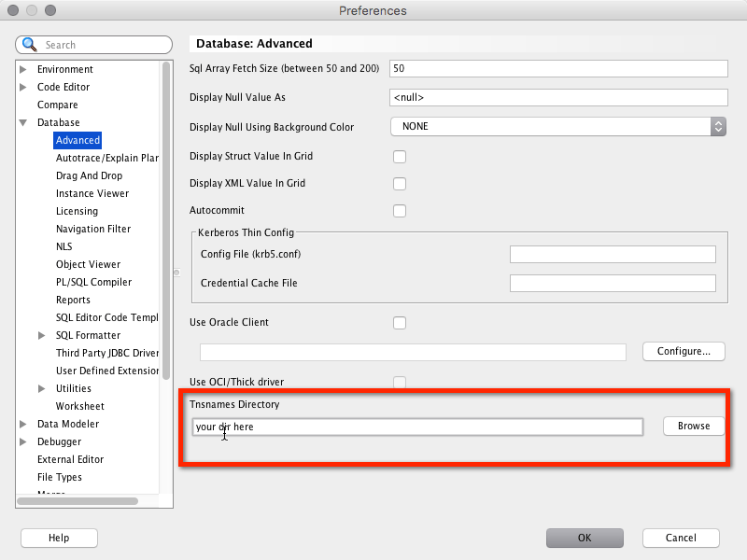Open Worksheet preferences
The height and width of the screenshot is (560, 747).
tap(80, 406)
